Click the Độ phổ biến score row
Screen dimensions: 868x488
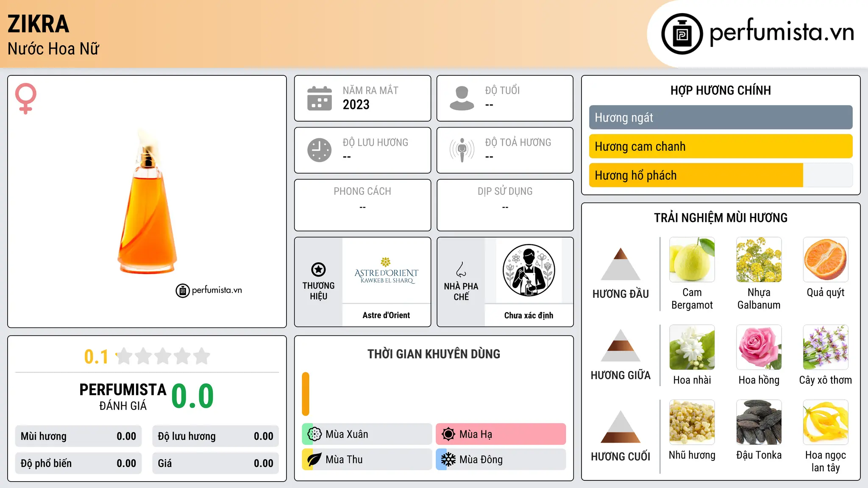coord(78,463)
